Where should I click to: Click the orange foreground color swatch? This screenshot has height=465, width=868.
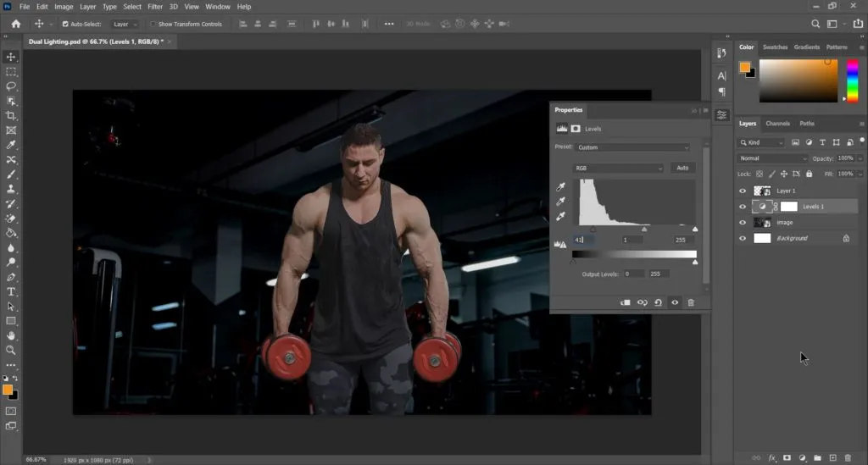(8, 390)
